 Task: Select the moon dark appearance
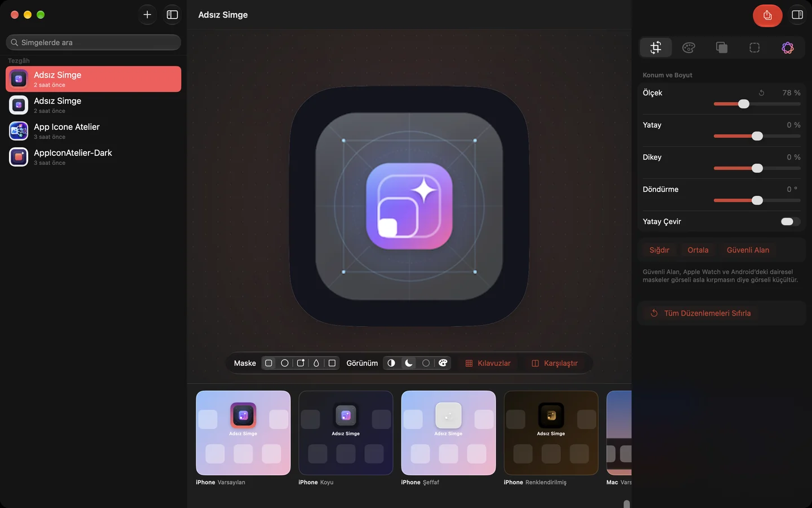pyautogui.click(x=409, y=363)
